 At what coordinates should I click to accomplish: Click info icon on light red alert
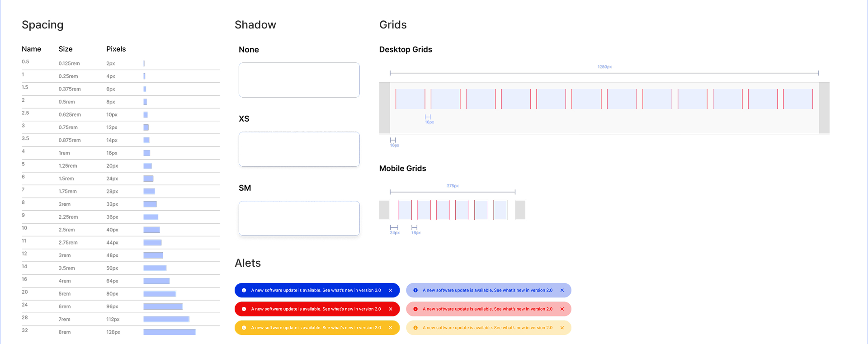click(x=415, y=309)
